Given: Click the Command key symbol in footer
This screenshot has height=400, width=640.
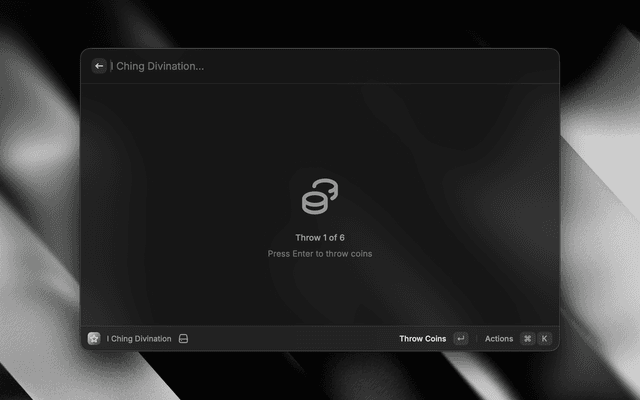Looking at the screenshot, I should coord(527,339).
